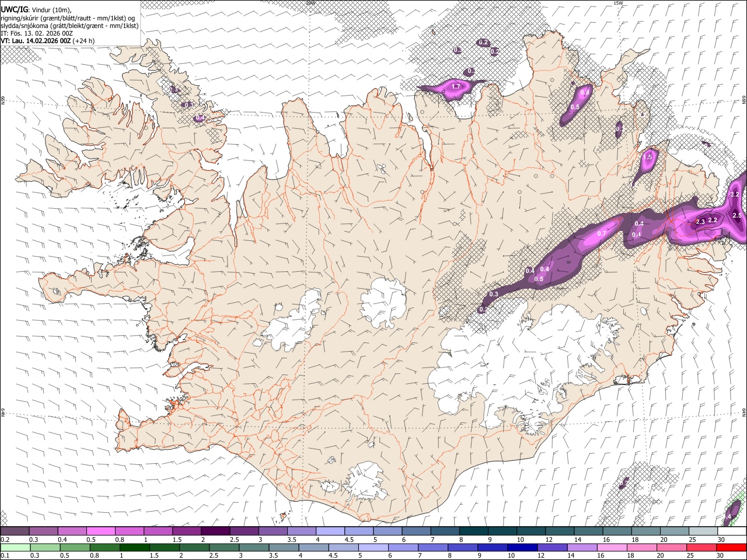
Task: Click the 2.3 snowfall value on the map
Action: [700, 222]
